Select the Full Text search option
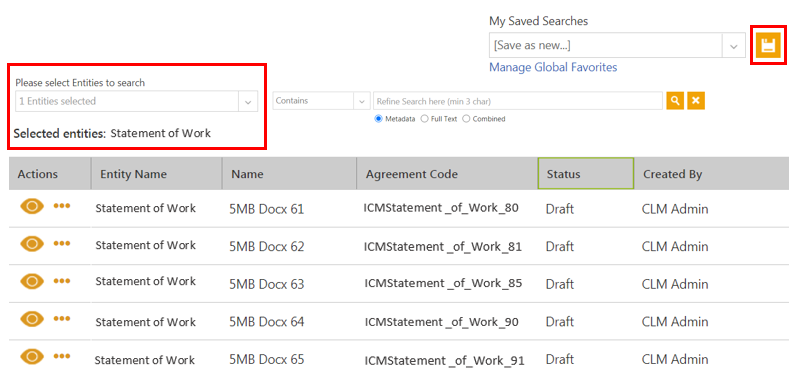The height and width of the screenshot is (377, 791). click(424, 119)
